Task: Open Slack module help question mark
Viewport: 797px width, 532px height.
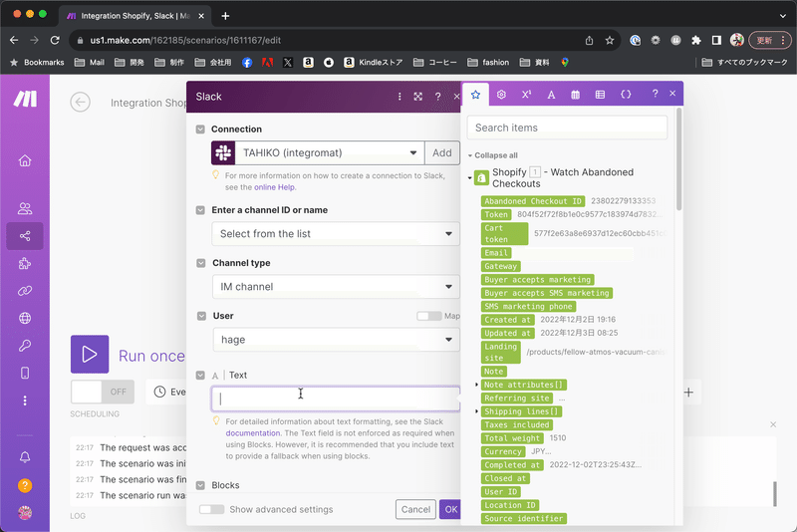Action: [x=437, y=97]
